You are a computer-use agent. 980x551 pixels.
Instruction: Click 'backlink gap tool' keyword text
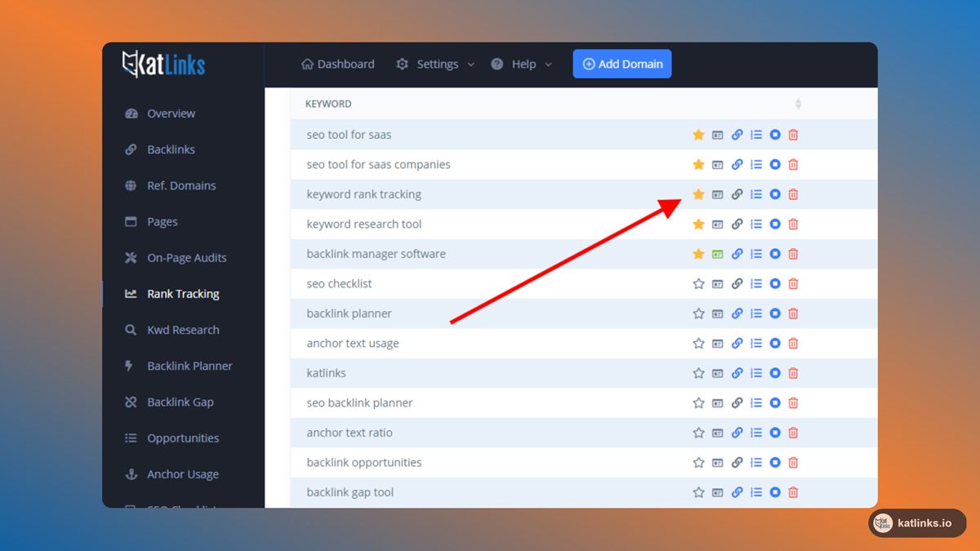350,492
